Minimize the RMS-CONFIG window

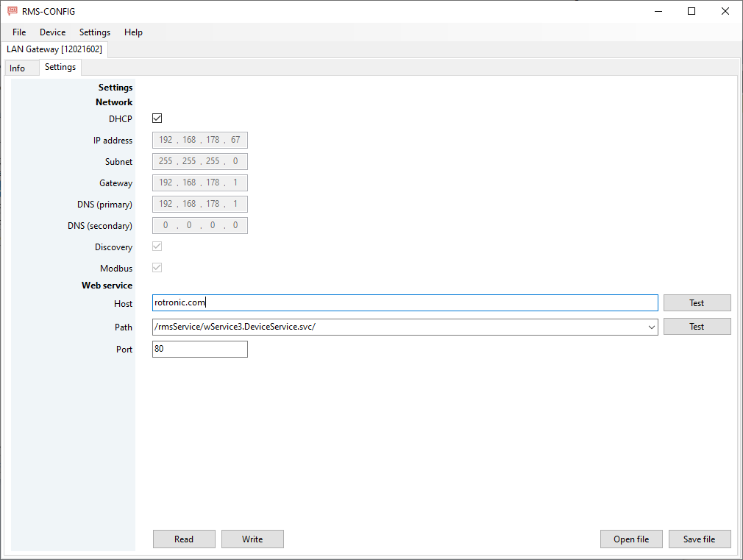tap(658, 11)
